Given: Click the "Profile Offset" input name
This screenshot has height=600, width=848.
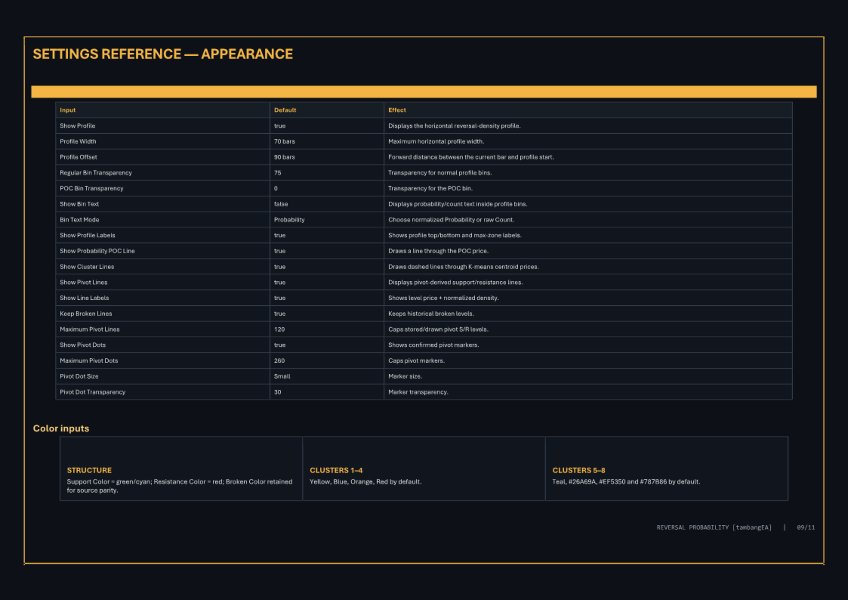Looking at the screenshot, I should [78, 157].
